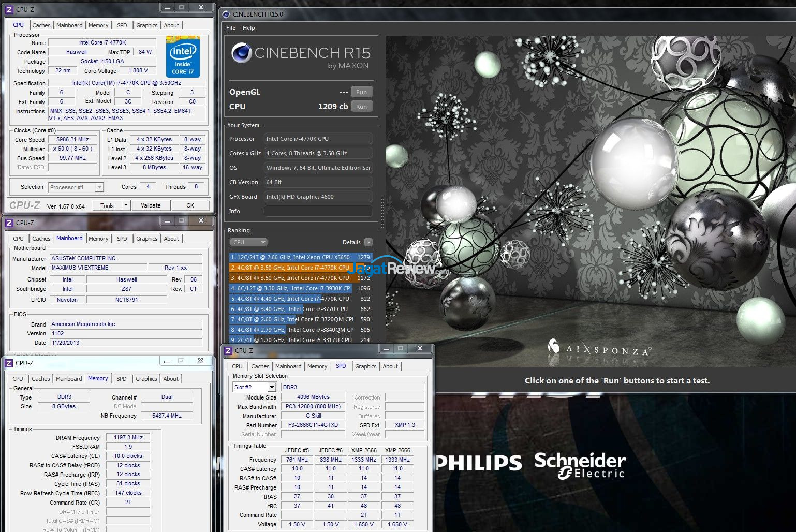Click CPU-Z icon in Mainboard window title bar

click(x=9, y=223)
